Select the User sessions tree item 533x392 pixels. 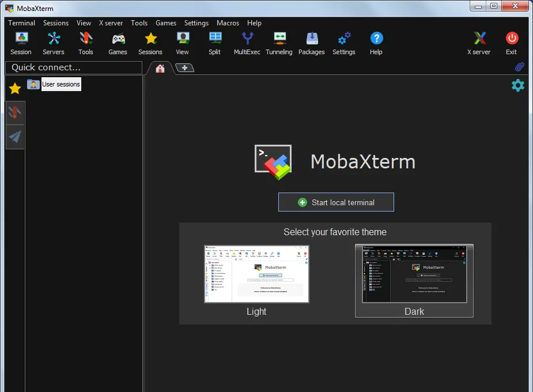click(x=61, y=84)
